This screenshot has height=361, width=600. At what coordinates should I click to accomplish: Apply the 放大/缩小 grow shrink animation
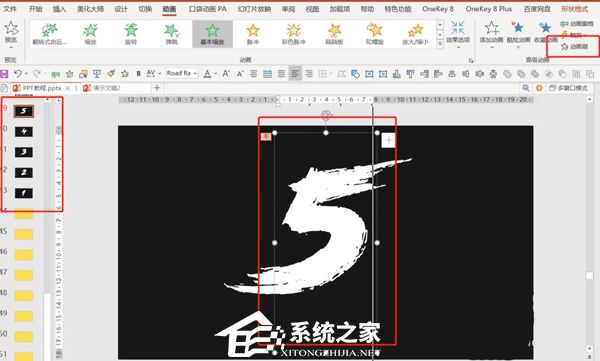click(415, 34)
